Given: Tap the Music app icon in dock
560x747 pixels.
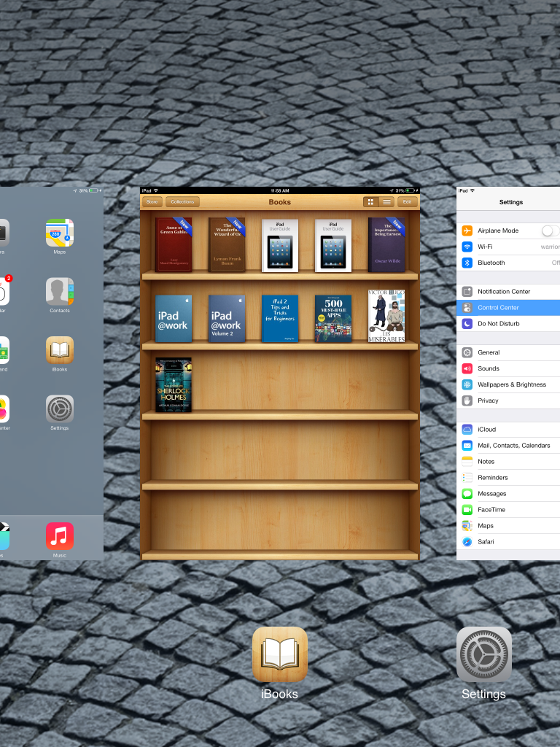Looking at the screenshot, I should [60, 535].
